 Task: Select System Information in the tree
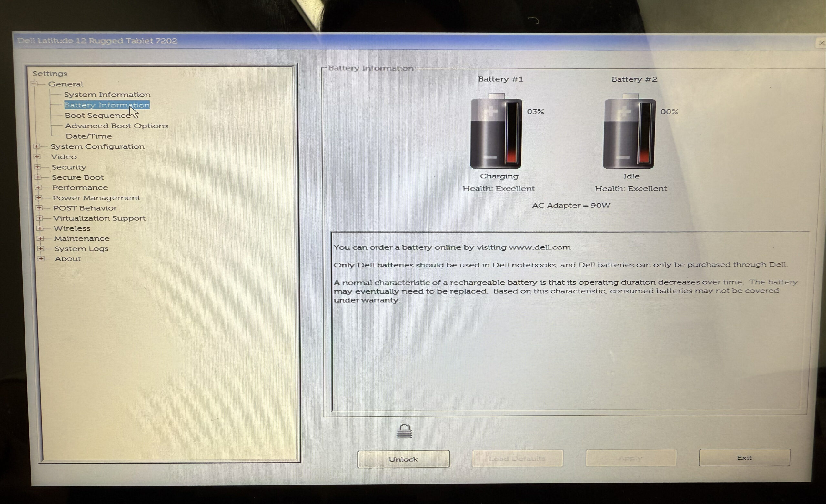click(107, 95)
